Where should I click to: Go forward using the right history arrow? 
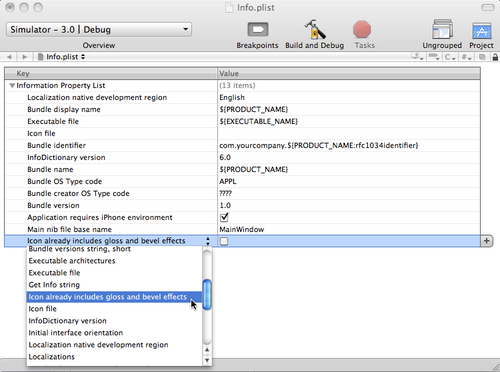point(24,57)
